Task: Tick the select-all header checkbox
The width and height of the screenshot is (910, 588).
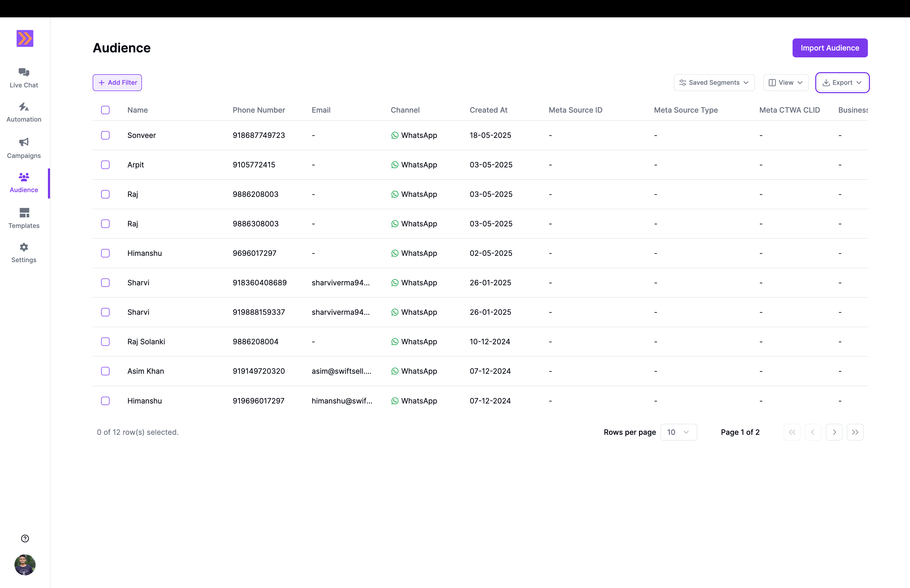Action: coord(105,110)
